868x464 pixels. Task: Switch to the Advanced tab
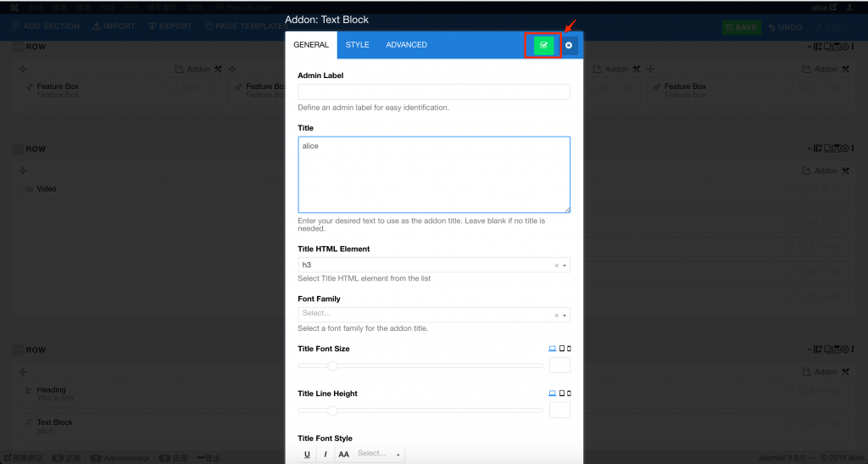tap(406, 45)
